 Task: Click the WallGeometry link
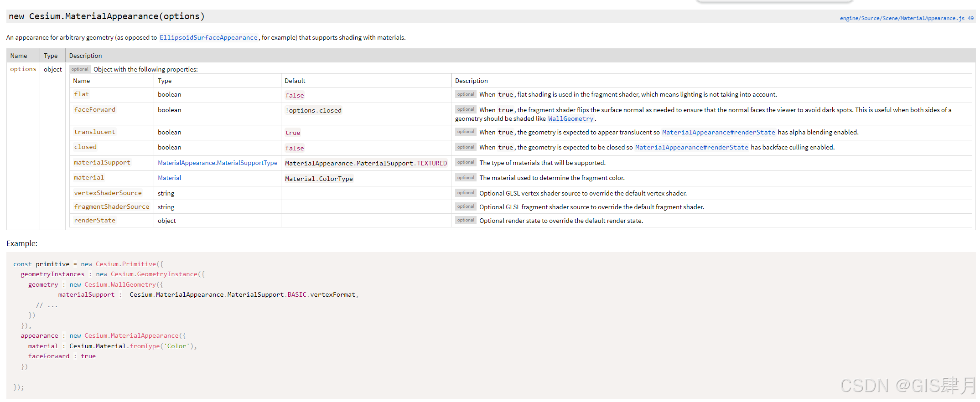click(570, 119)
